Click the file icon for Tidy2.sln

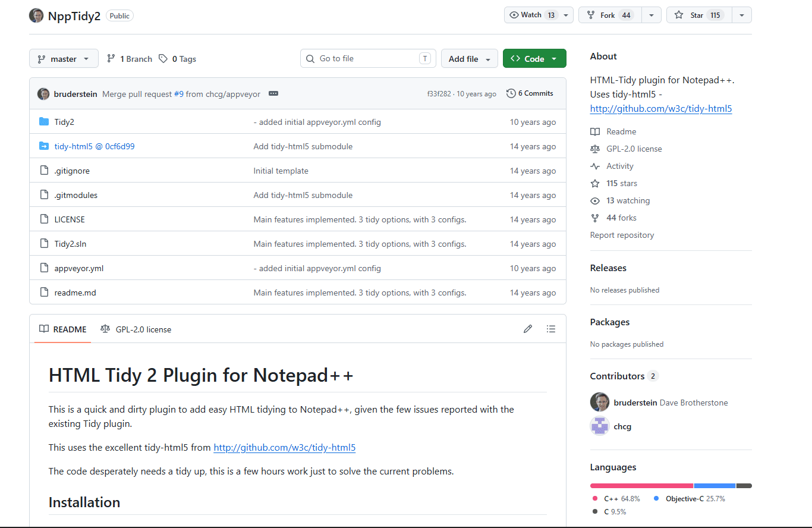click(44, 244)
